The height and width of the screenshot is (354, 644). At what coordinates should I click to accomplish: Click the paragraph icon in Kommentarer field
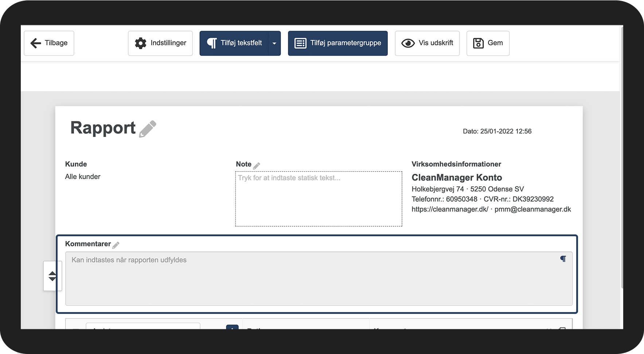tap(563, 259)
